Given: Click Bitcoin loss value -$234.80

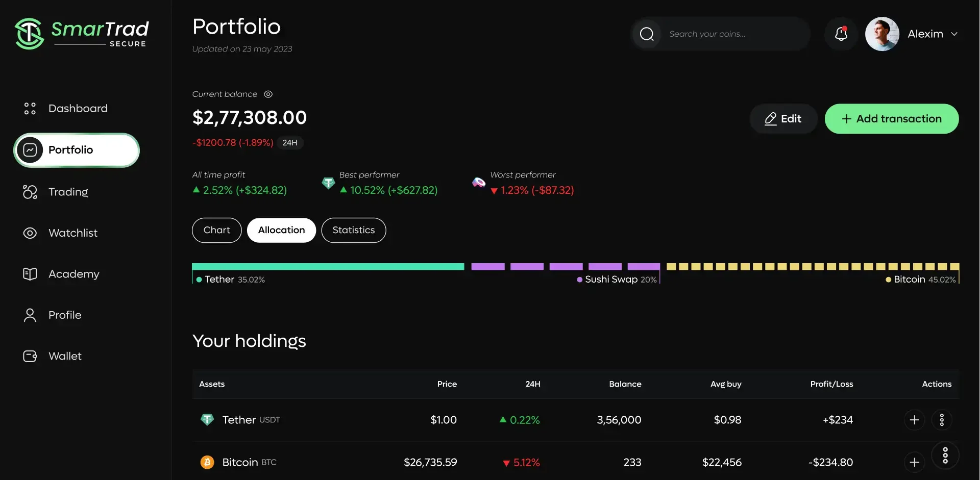Looking at the screenshot, I should pos(830,462).
